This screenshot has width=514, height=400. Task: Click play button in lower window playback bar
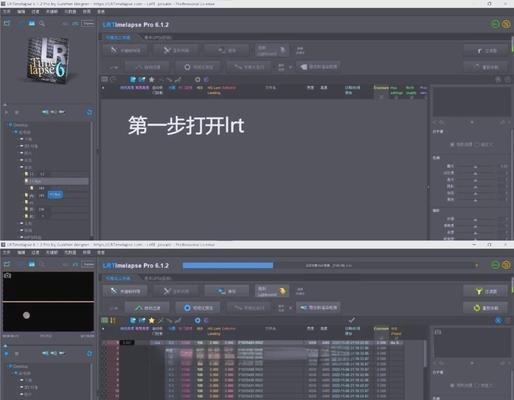tap(6, 353)
